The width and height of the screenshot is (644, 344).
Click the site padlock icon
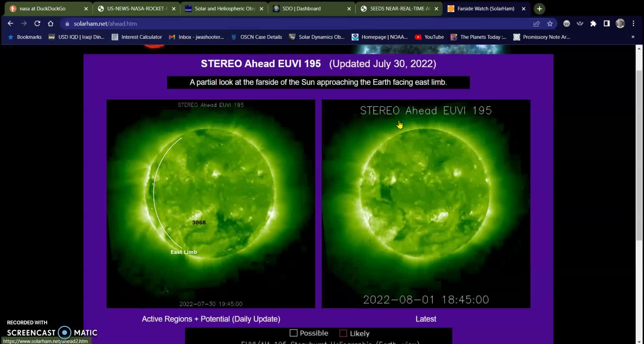pyautogui.click(x=67, y=24)
